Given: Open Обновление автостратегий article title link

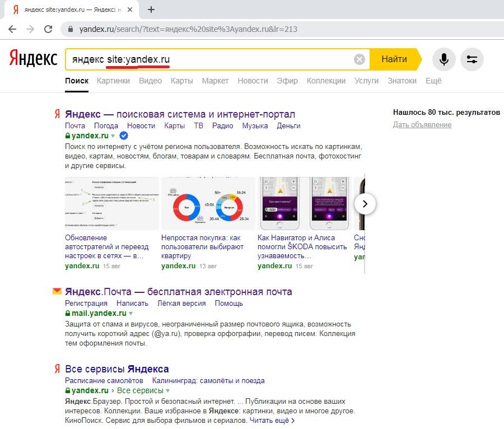Looking at the screenshot, I should [107, 247].
